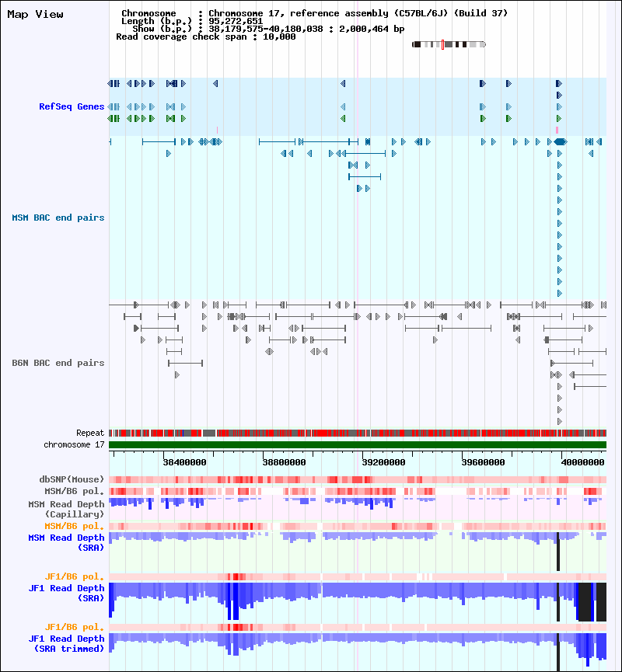
Task: Click the red-gray Repeat track bar
Action: [x=358, y=433]
